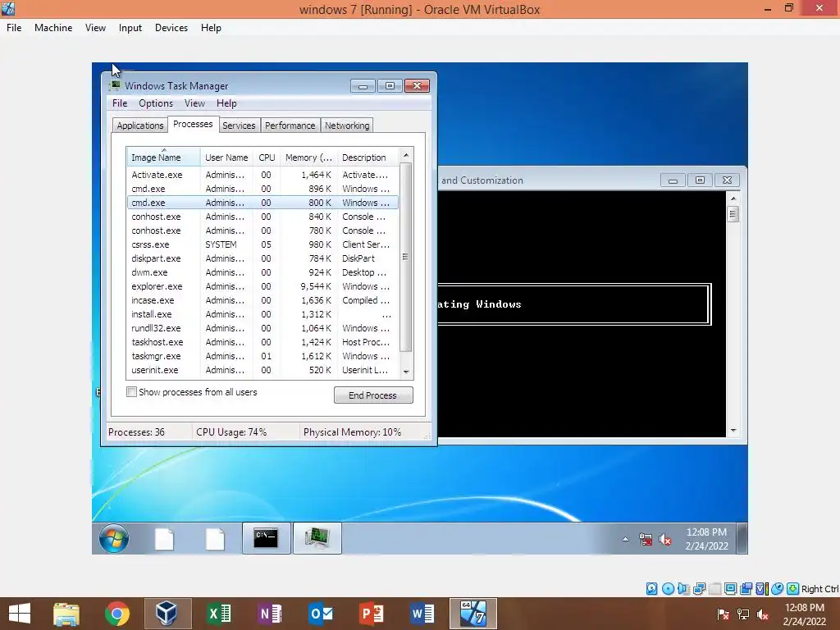Click the command prompt taskbar button in Windows 7
The image size is (840, 630).
(267, 538)
